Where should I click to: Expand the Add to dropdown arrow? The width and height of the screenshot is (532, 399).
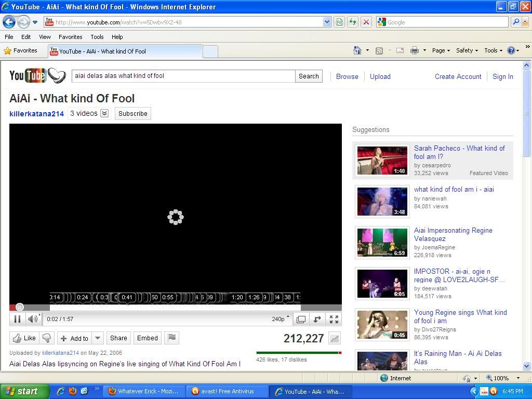(x=97, y=338)
